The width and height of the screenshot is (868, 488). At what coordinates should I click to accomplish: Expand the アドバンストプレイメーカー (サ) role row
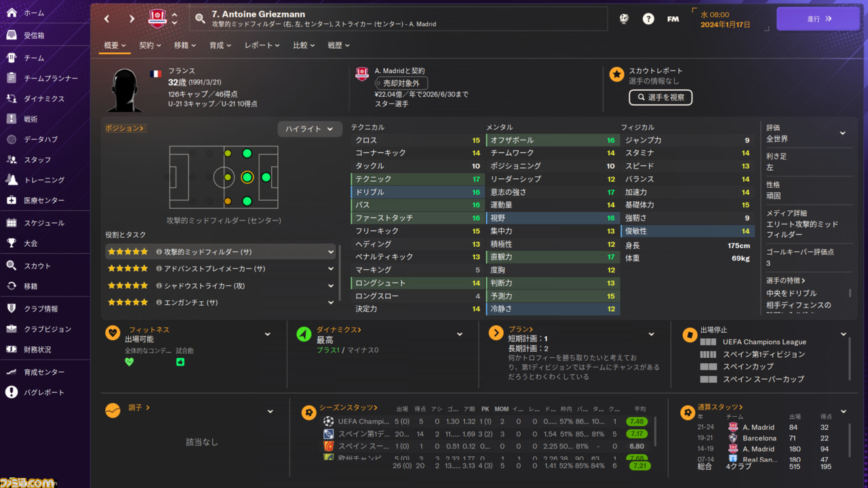221,268
